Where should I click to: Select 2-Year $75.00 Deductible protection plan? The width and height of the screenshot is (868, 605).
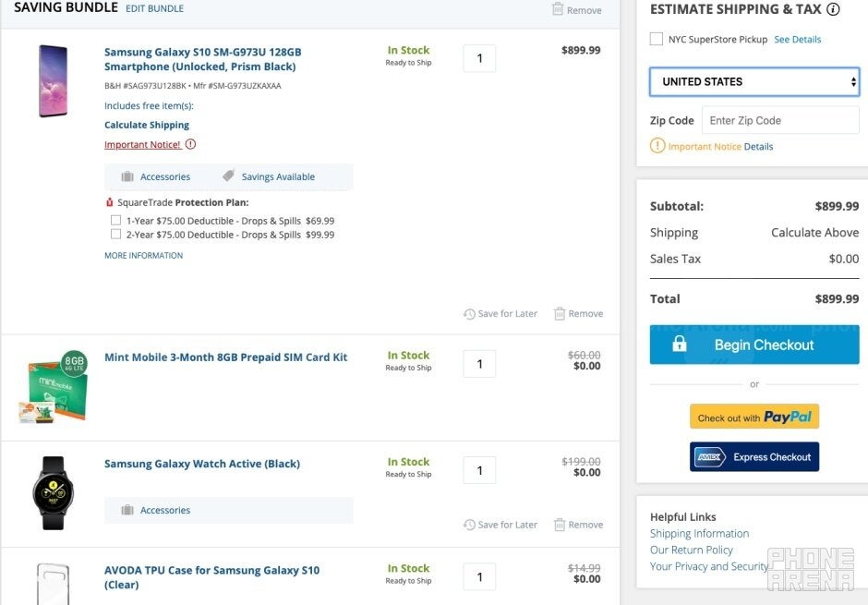(115, 234)
